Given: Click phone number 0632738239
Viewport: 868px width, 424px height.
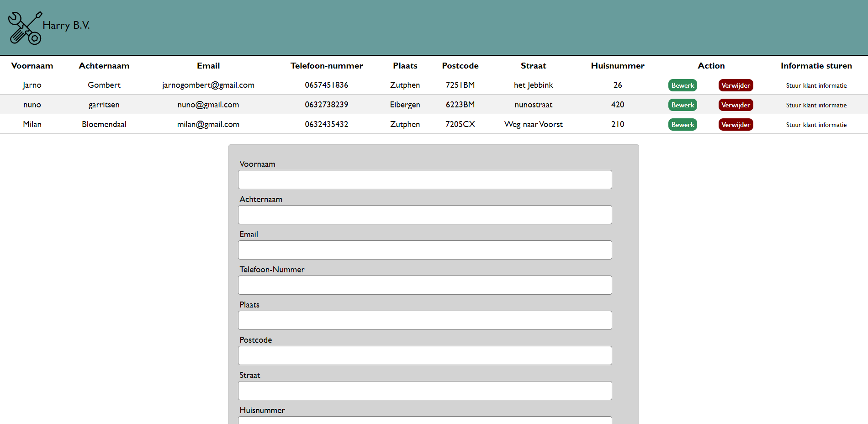Looking at the screenshot, I should point(327,105).
